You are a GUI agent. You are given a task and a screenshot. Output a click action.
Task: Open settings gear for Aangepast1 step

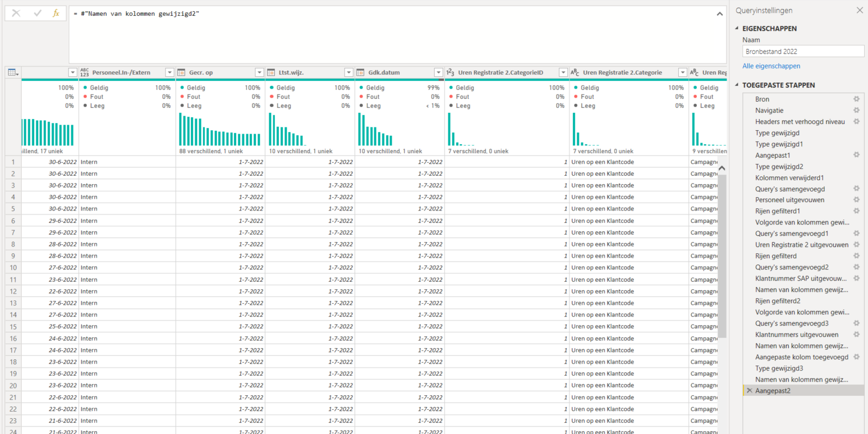(856, 155)
